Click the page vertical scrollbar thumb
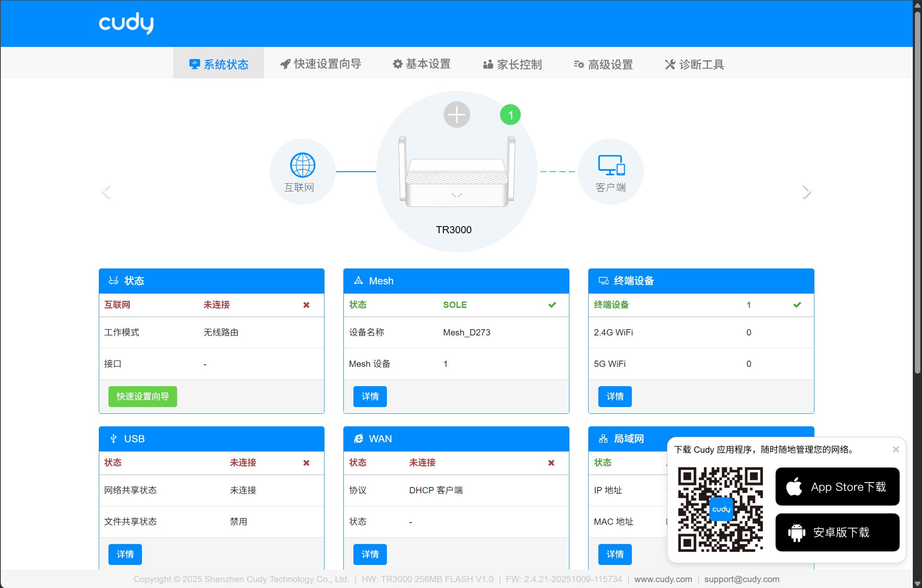 point(917,193)
